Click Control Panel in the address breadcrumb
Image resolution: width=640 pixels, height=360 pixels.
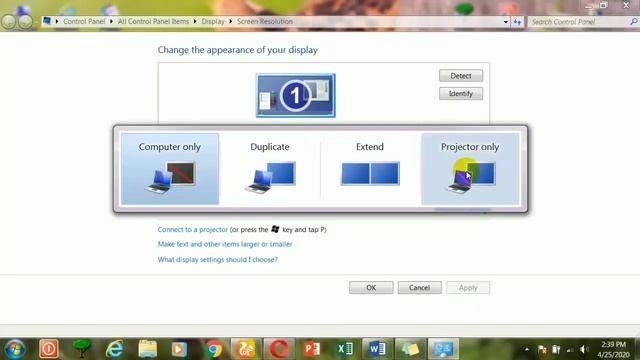coord(84,21)
